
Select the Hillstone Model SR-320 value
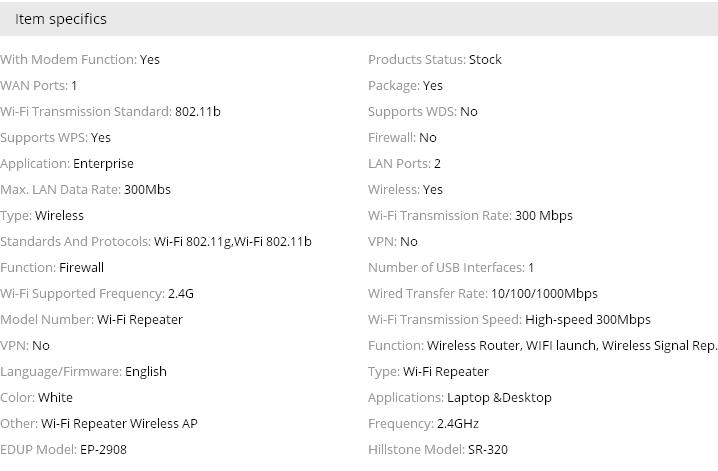[488, 449]
